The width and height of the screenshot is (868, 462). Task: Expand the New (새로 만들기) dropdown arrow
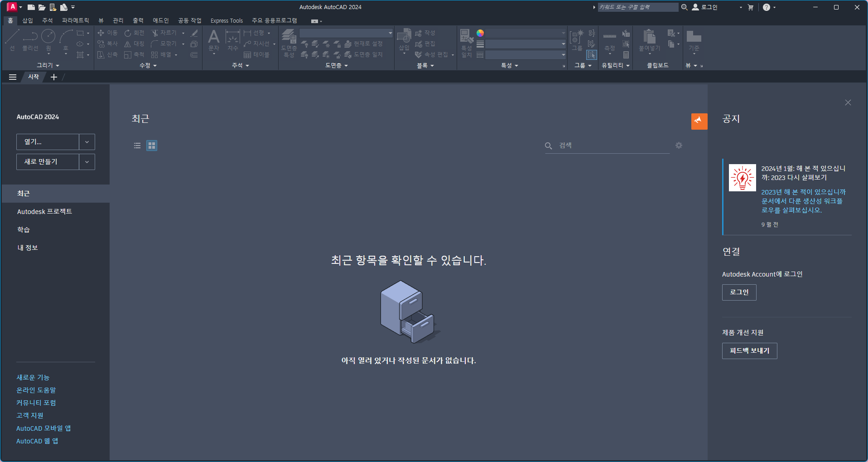point(87,162)
